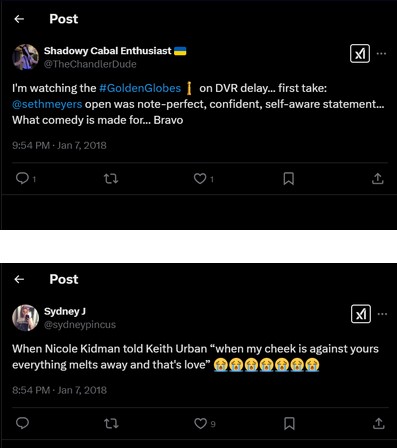
Task: Open Grok icon on TheChandlerDude post
Action: (360, 53)
